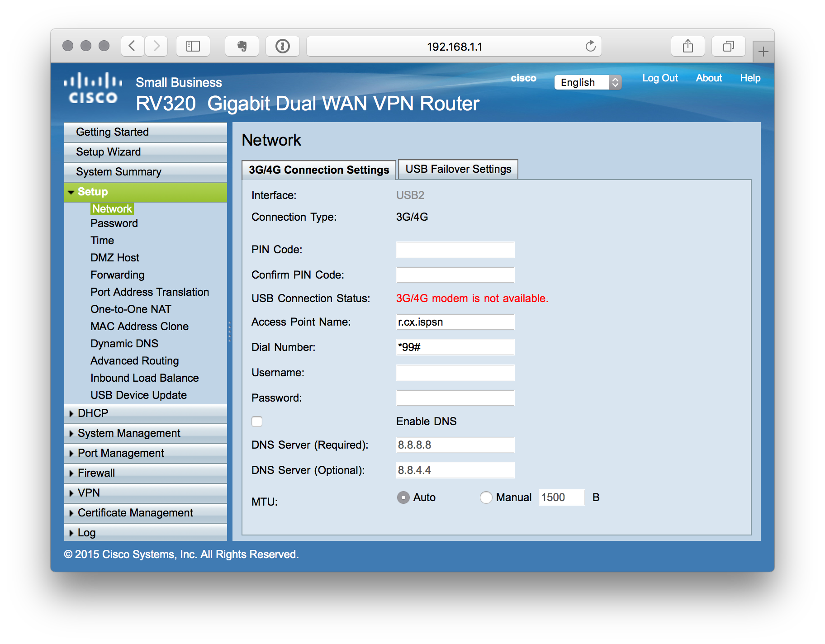
Task: Go forward with the browser forward arrow
Action: (156, 46)
